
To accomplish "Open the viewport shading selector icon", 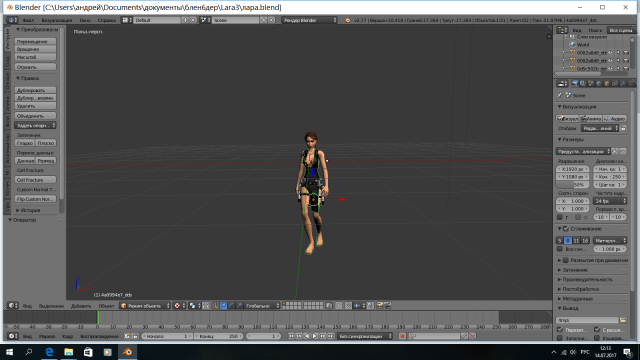I will tap(179, 306).
